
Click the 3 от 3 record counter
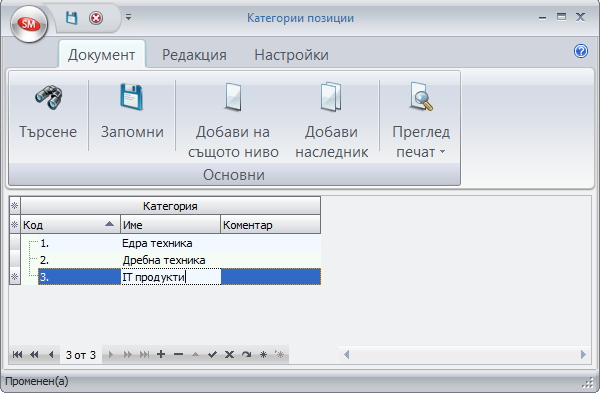click(x=81, y=355)
